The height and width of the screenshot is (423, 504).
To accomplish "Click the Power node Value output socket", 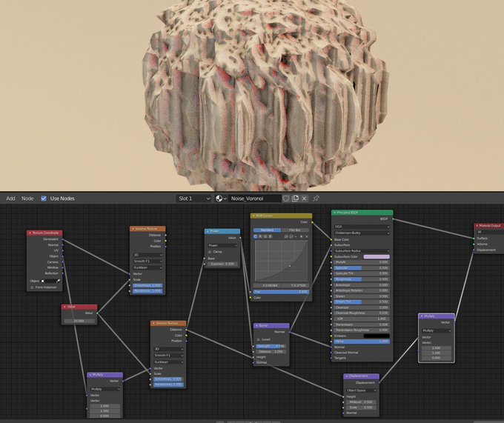I will 240,238.
